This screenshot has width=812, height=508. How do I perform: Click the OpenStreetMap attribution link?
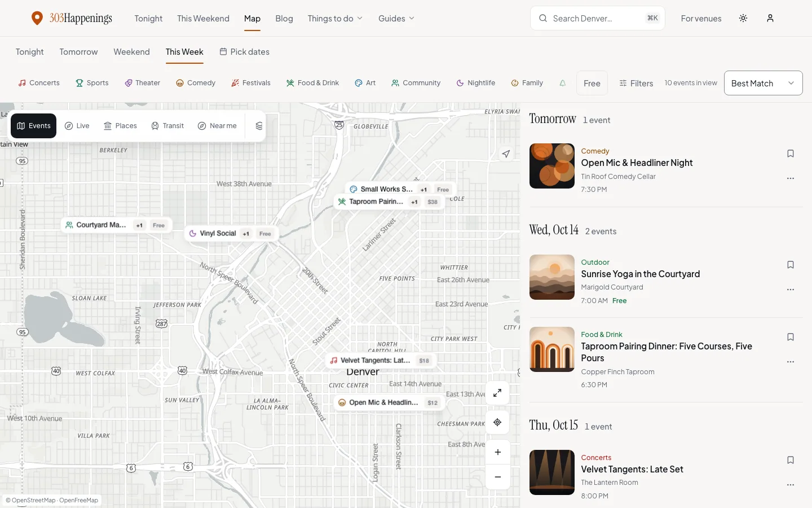coord(33,500)
